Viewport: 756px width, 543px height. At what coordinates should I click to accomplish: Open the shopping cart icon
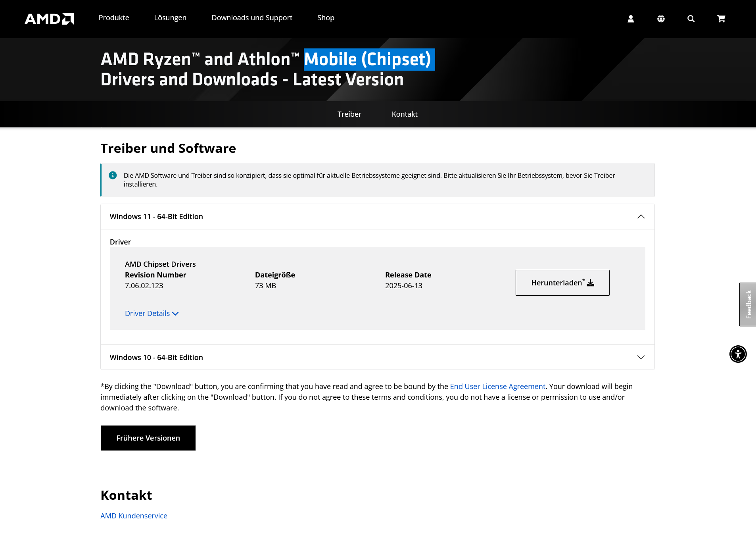(x=721, y=19)
